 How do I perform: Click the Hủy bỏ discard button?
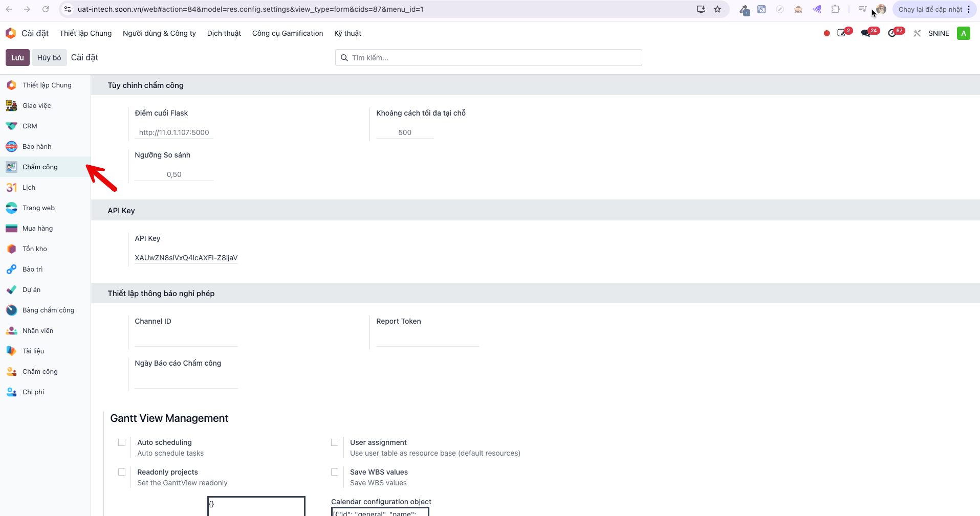point(49,58)
